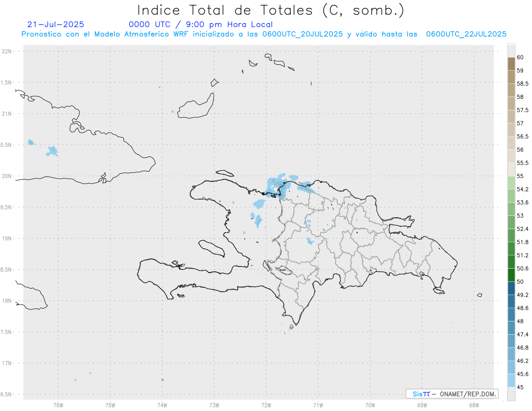Click the blue shaded area on Haiti's north coast near 72W
Image resolution: width=532 pixels, height=411 pixels.
click(278, 186)
